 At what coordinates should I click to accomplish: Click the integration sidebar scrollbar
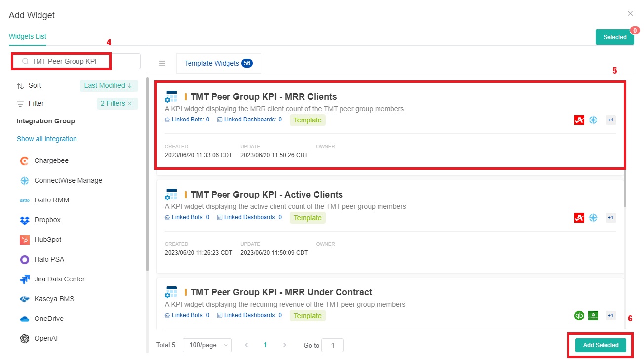[147, 173]
